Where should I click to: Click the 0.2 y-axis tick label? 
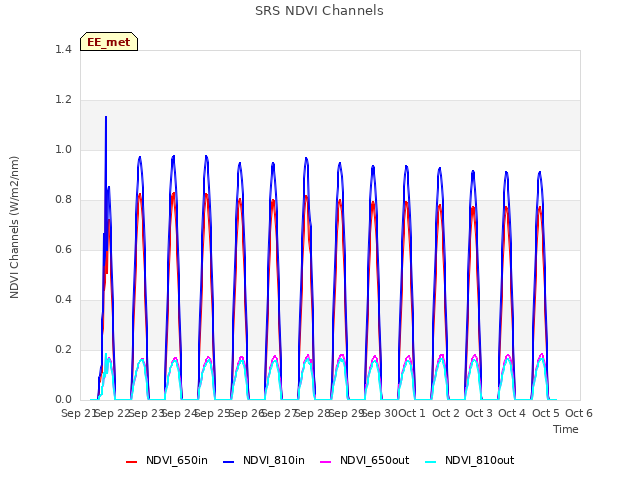pos(63,349)
